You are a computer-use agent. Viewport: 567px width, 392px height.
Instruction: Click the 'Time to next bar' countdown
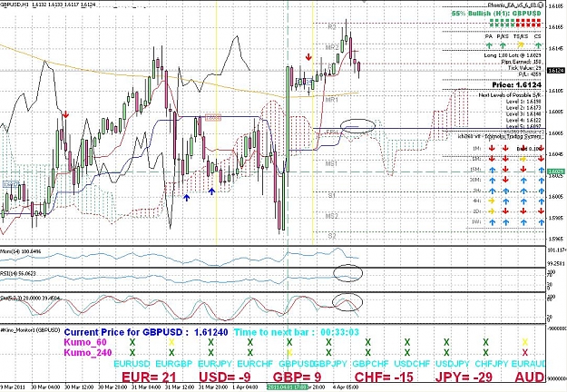(296, 332)
